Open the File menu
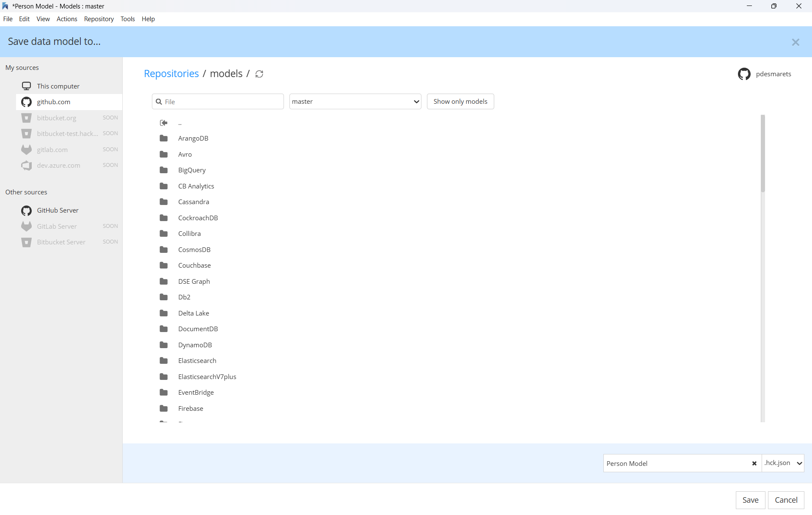The width and height of the screenshot is (812, 515). pos(8,19)
